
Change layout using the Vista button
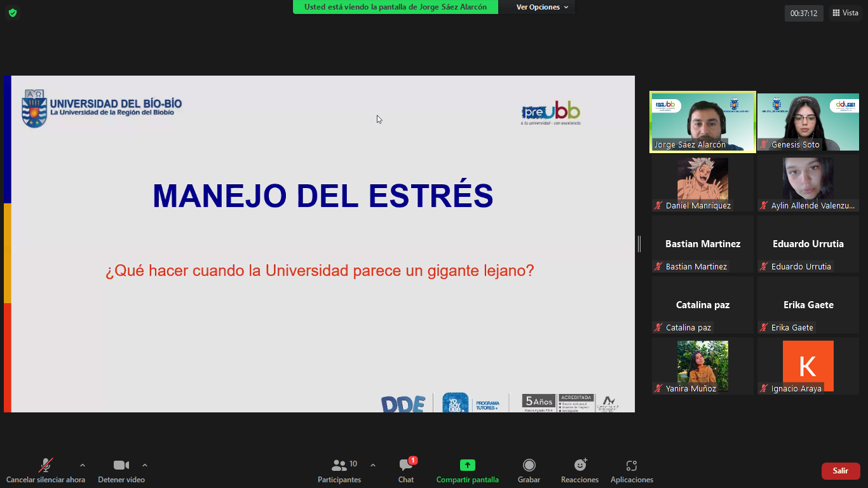tap(845, 13)
